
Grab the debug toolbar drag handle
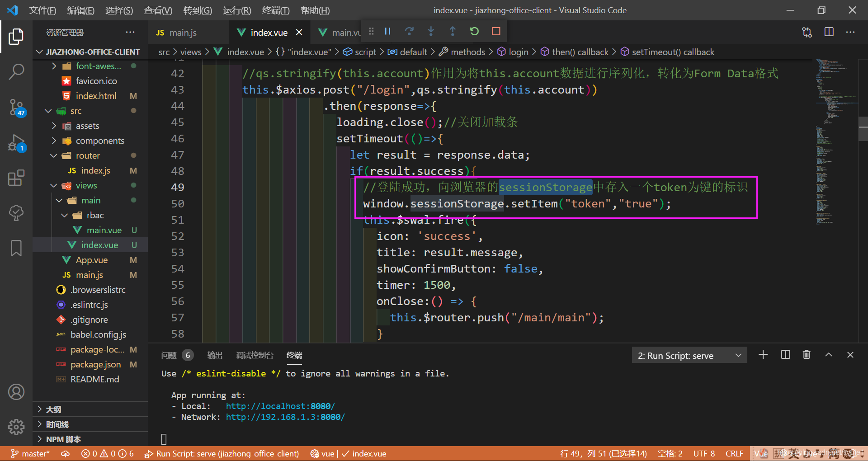click(371, 31)
